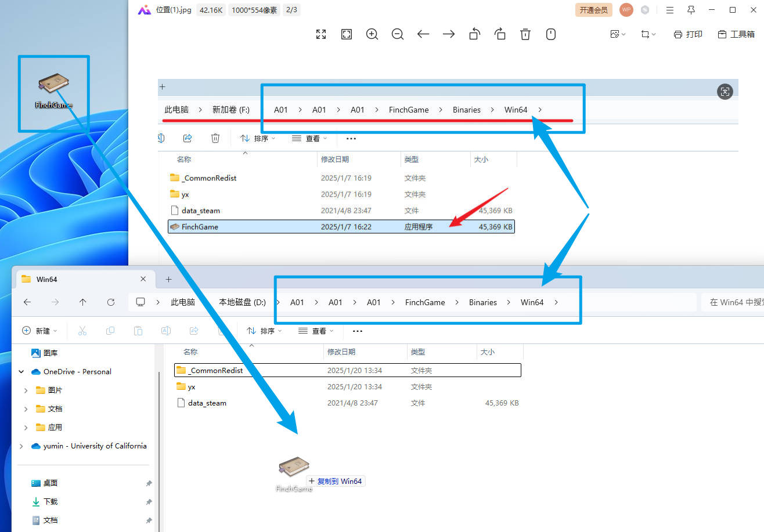The image size is (764, 532).
Task: Click the cut scissors icon in Explorer
Action: pos(82,331)
